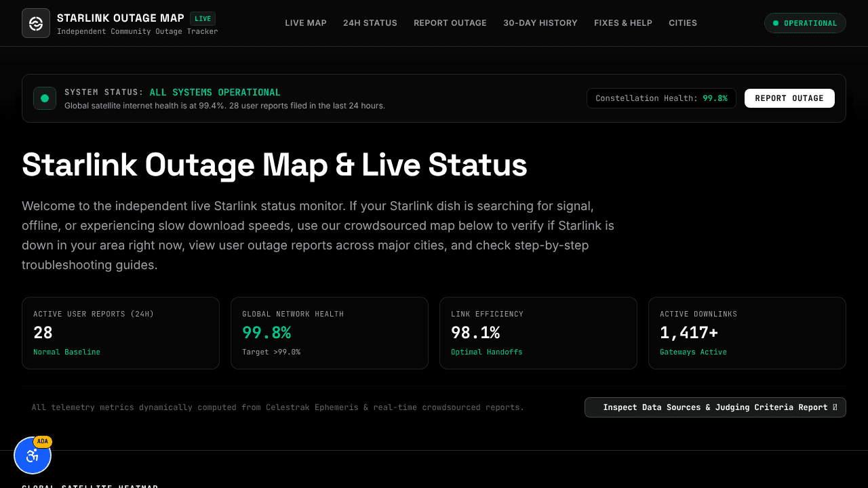Click the 'Normal Baseline' label

pos(66,352)
